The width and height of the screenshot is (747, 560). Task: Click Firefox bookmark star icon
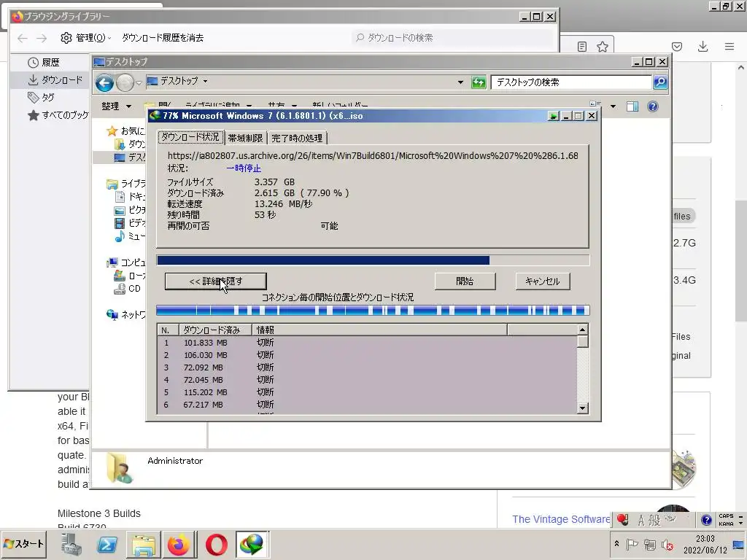[x=603, y=46]
